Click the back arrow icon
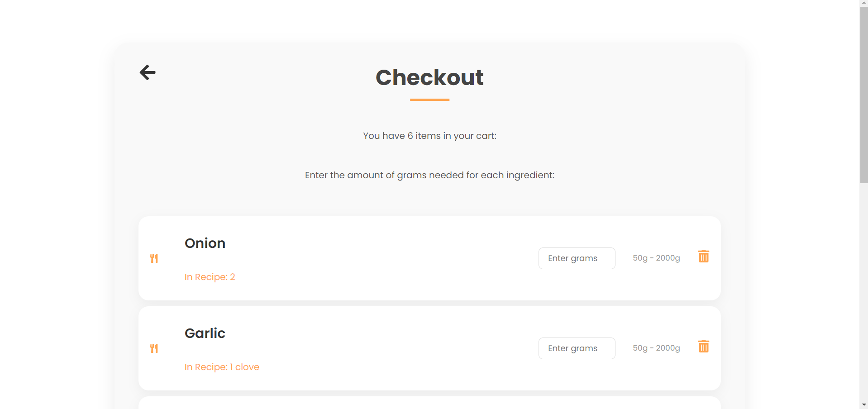This screenshot has width=868, height=409. [x=148, y=72]
